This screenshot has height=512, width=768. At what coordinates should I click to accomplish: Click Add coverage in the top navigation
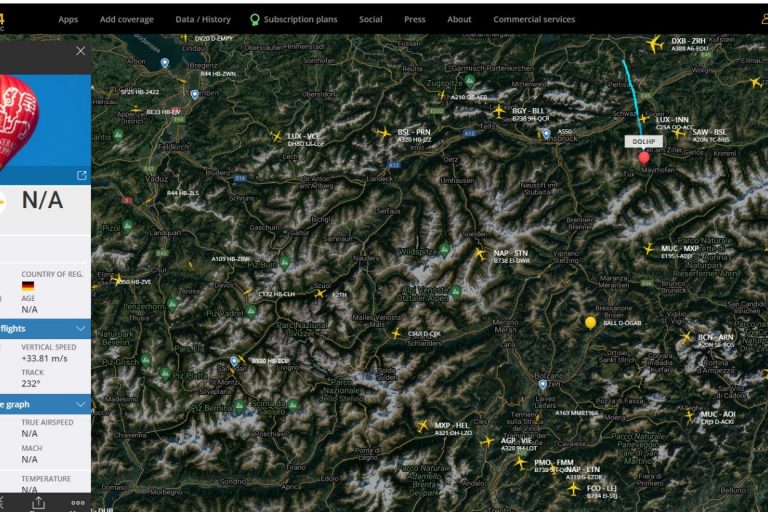[x=126, y=19]
